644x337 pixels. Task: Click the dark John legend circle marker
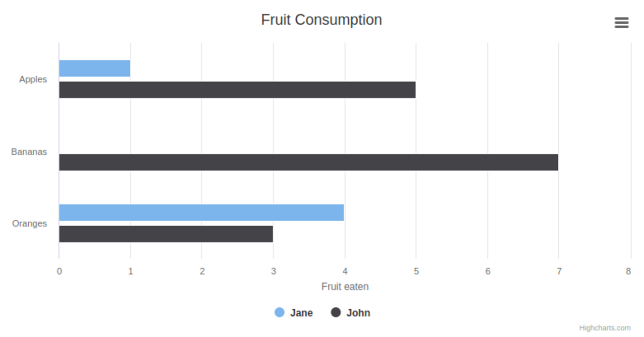(x=336, y=312)
